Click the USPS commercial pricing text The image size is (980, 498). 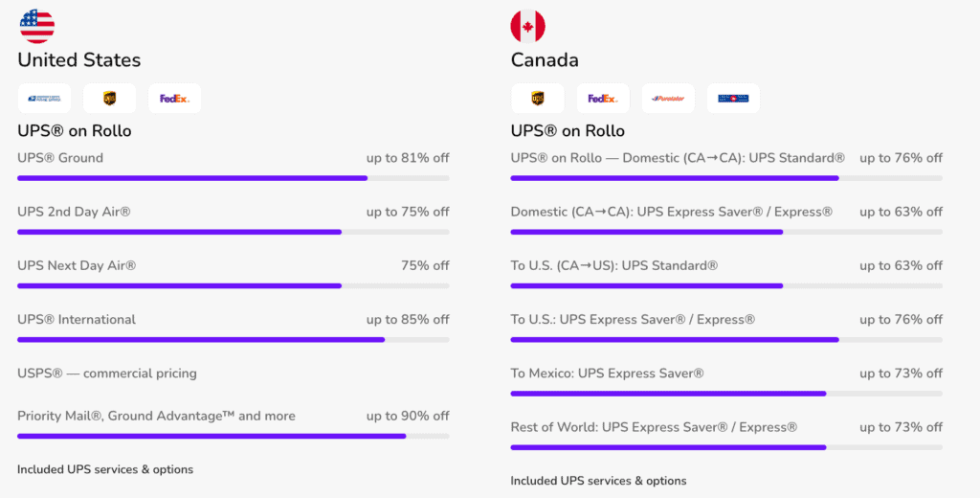[107, 373]
